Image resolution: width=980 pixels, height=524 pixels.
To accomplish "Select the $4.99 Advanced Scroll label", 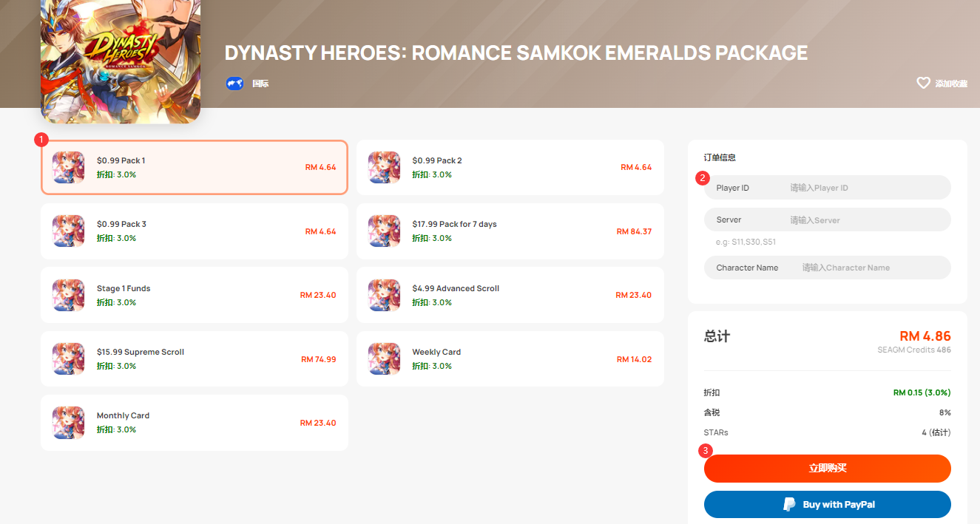I will (456, 288).
